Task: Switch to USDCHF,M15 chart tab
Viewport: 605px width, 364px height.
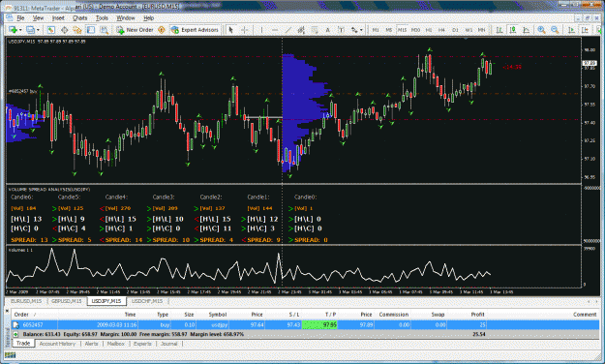Action: coord(147,301)
